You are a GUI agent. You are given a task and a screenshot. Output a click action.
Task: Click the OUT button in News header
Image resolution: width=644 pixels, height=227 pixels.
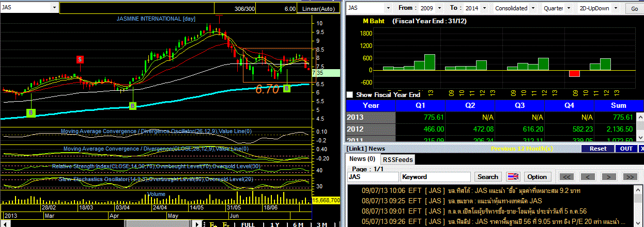626,149
